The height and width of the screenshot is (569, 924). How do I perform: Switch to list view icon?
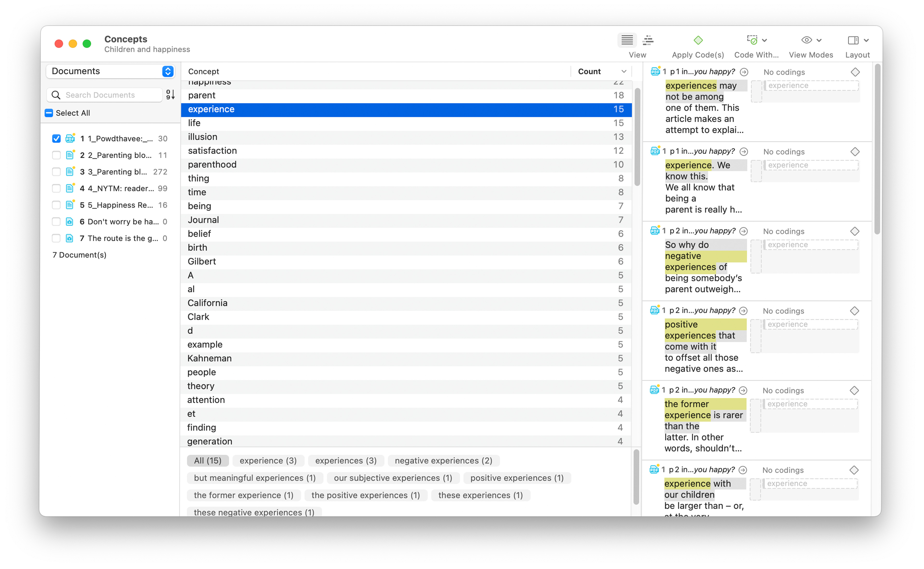(x=627, y=40)
